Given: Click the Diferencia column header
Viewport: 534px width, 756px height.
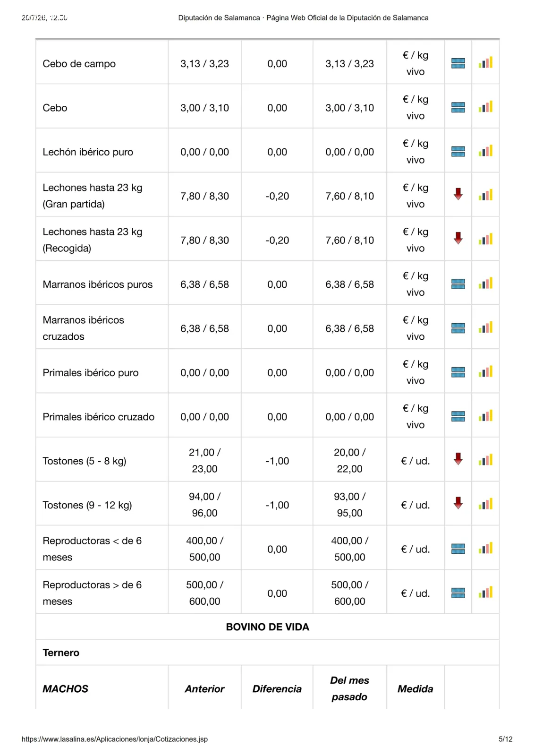Looking at the screenshot, I should pyautogui.click(x=277, y=689).
